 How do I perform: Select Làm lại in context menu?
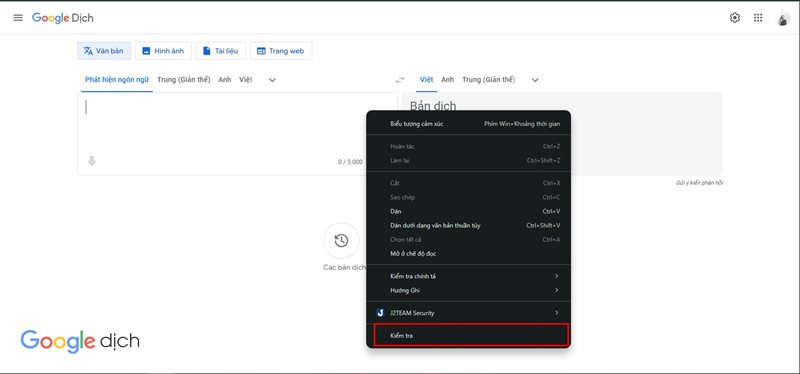click(468, 161)
